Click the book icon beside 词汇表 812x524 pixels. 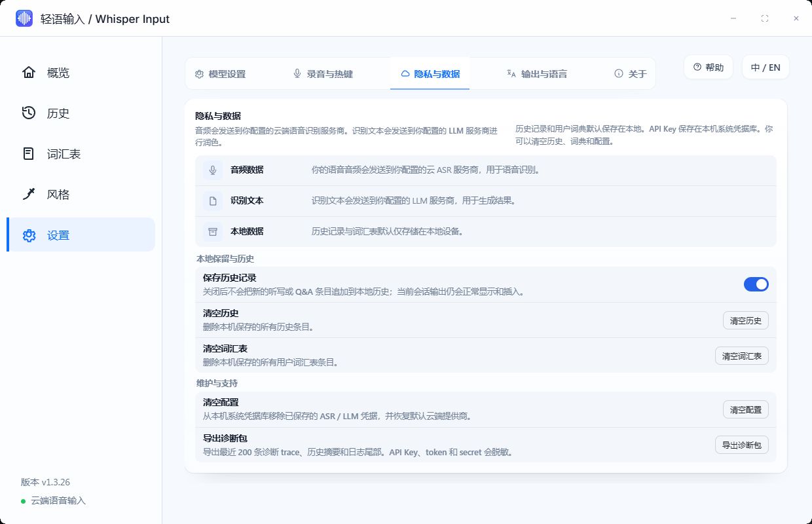29,153
